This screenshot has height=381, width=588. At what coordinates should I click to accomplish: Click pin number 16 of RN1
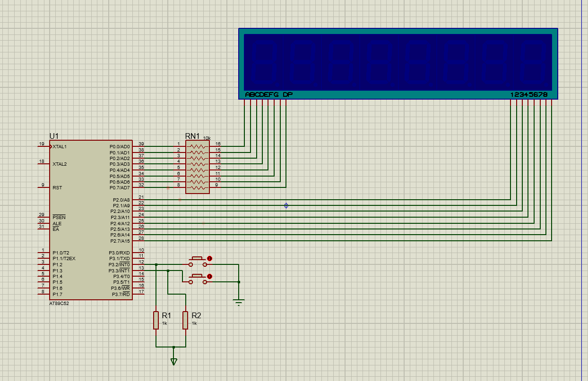[x=218, y=144]
